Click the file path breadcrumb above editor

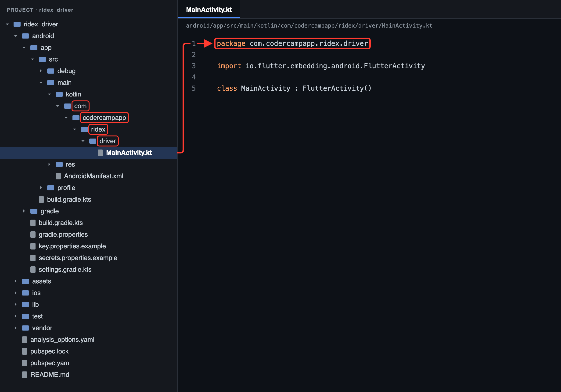[309, 26]
